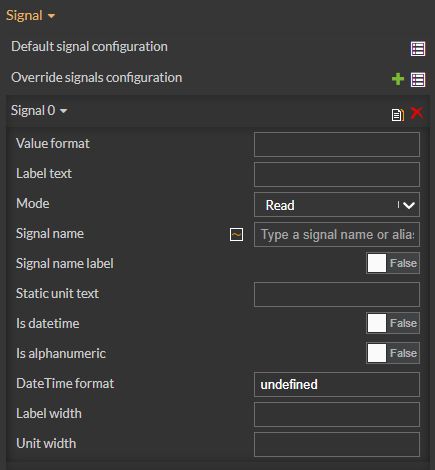Open Default signal configuration list icon
Viewport: 435px width, 470px height.
[x=418, y=49]
